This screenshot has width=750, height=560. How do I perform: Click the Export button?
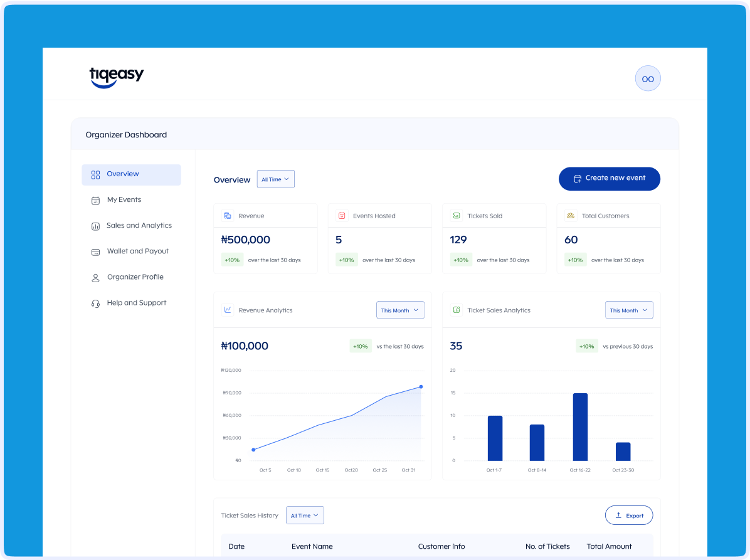click(629, 515)
